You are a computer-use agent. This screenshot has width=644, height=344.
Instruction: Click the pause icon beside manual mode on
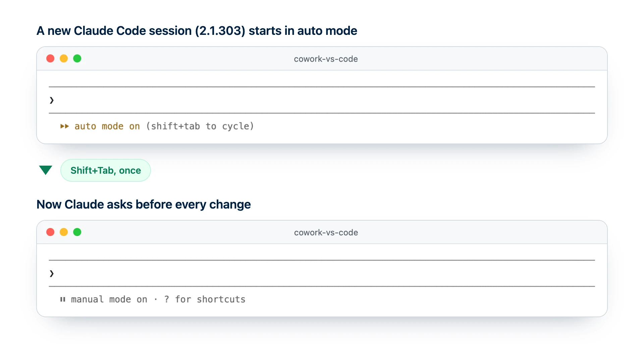[63, 299]
